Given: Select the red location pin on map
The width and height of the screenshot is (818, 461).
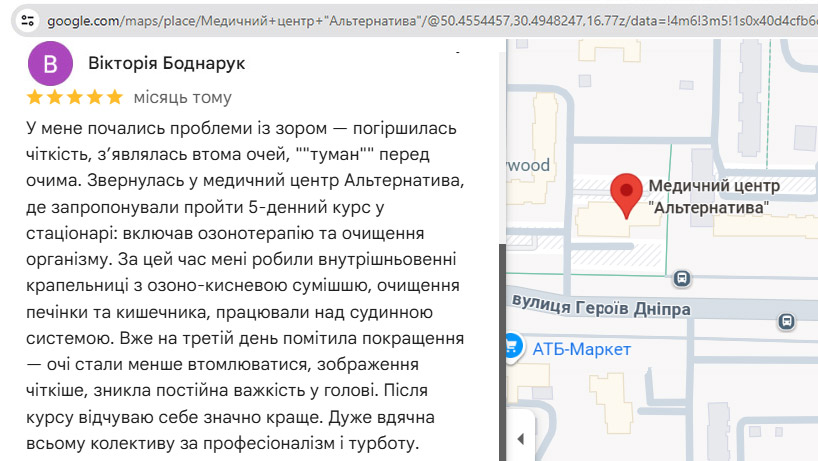Looking at the screenshot, I should [626, 193].
